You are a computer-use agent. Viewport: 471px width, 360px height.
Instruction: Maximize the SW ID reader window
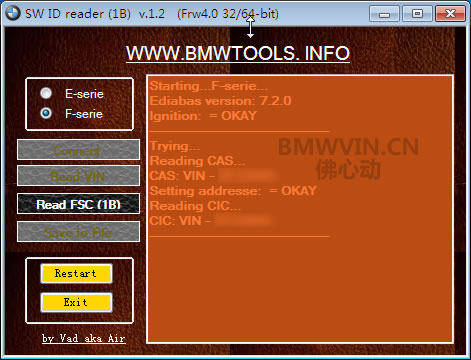[417, 14]
